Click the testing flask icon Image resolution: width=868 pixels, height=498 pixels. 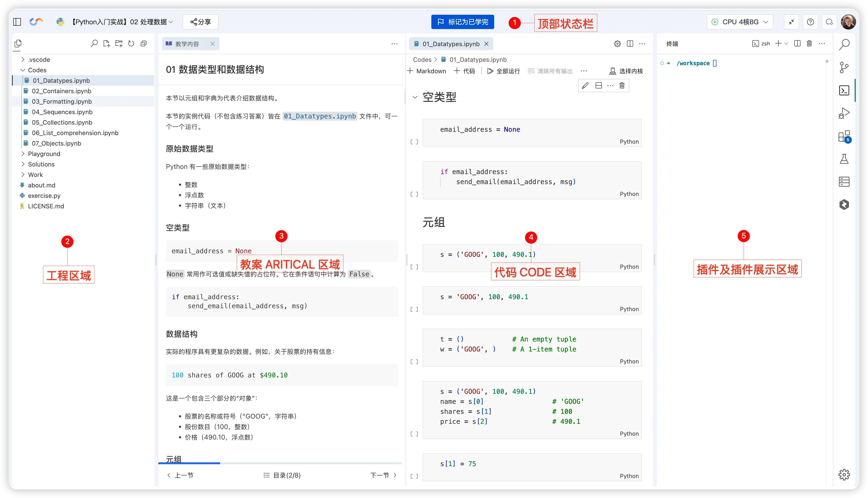coord(844,159)
